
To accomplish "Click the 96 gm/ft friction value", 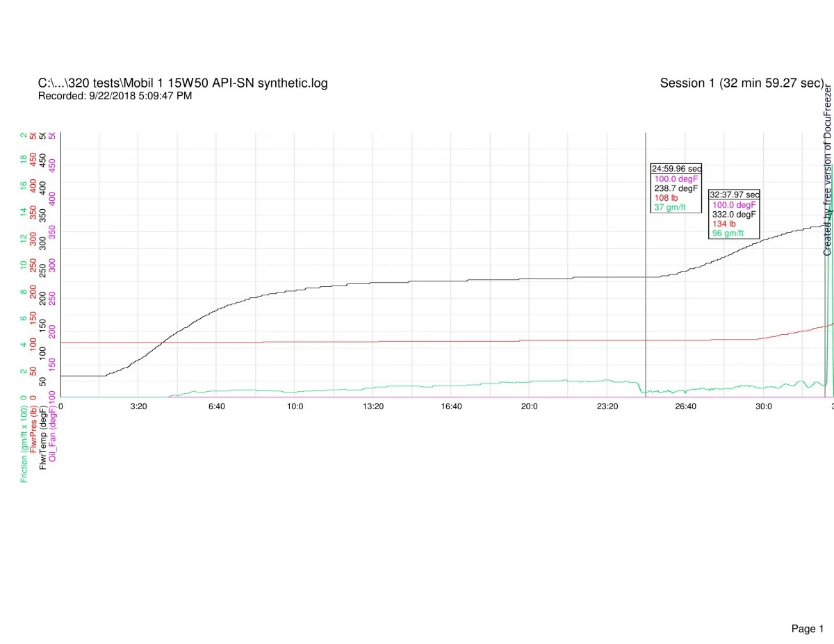I will 728,233.
